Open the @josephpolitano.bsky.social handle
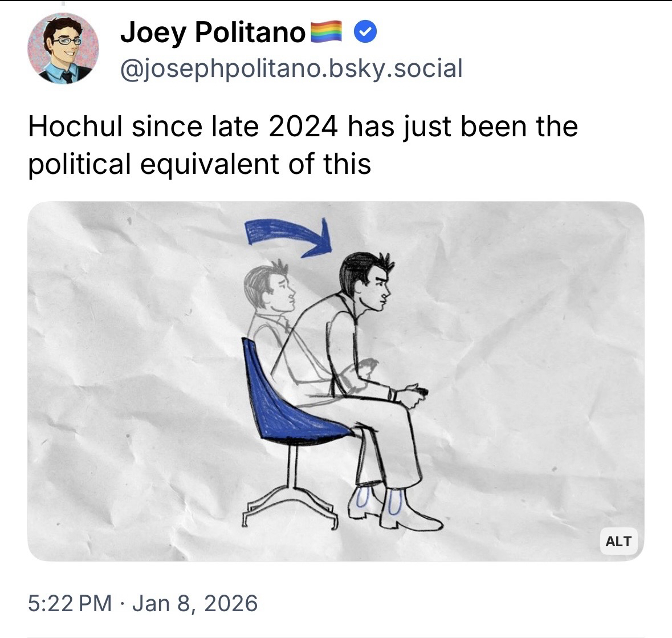 291,69
